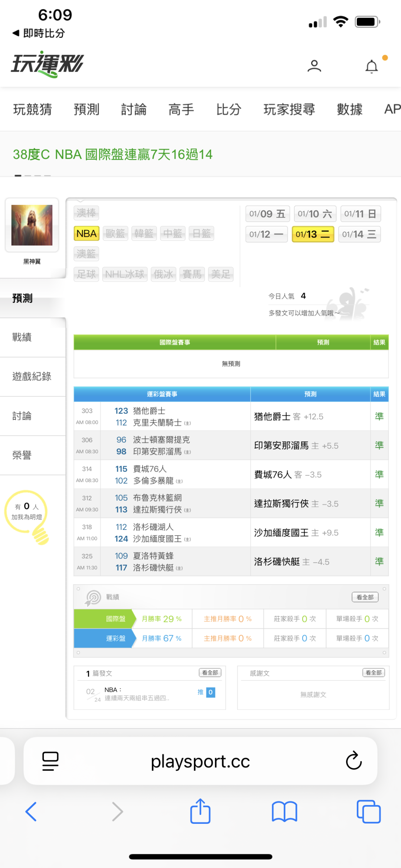This screenshot has width=401, height=868.
Task: Open Safari page settings reader icon
Action: coord(50,761)
